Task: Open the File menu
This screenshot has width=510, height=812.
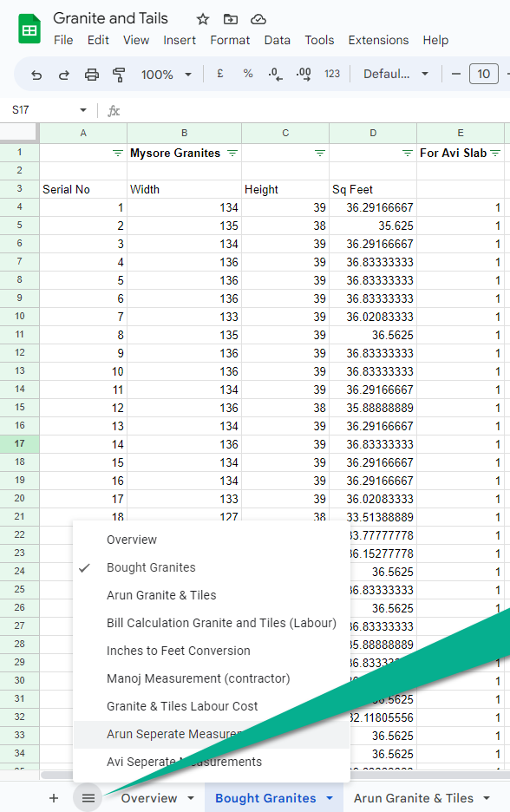Action: 63,41
